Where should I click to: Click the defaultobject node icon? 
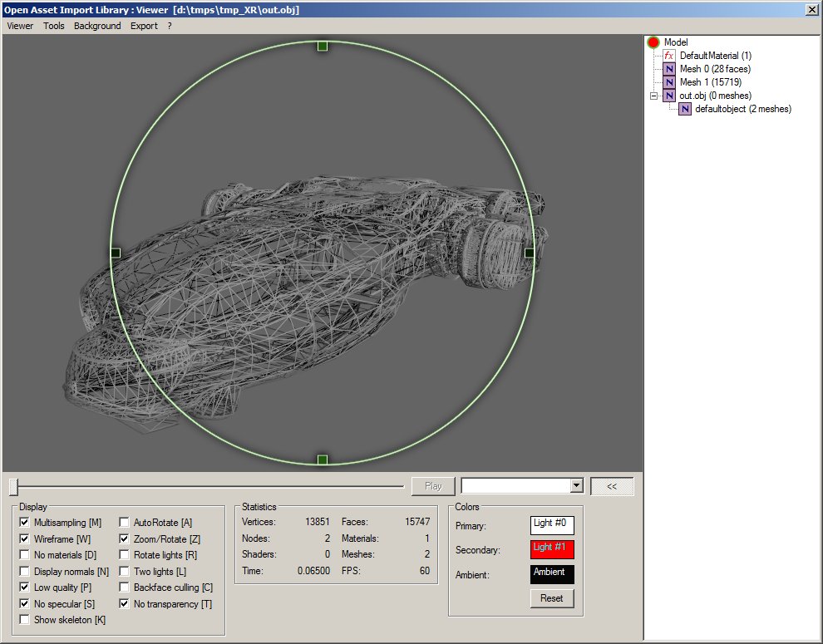click(685, 109)
